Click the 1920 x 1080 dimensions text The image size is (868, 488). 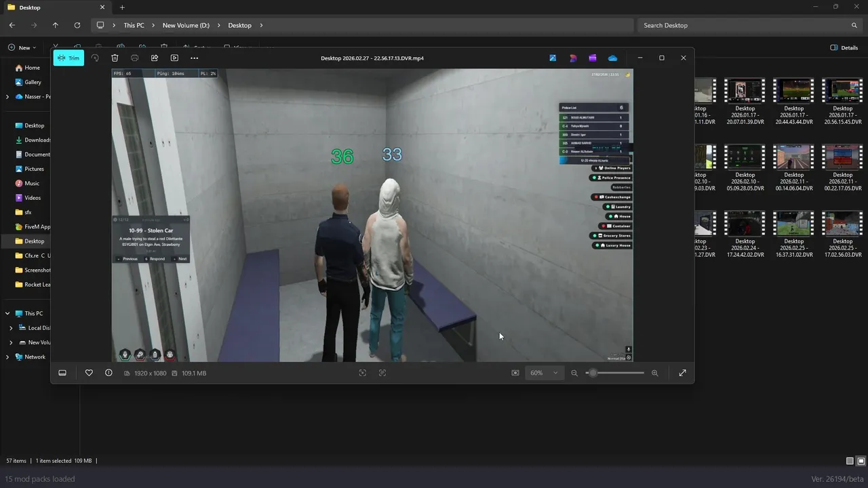click(150, 373)
